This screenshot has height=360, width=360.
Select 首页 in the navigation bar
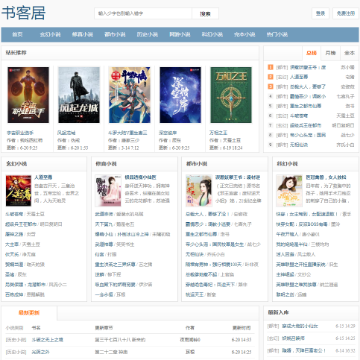click(18, 34)
